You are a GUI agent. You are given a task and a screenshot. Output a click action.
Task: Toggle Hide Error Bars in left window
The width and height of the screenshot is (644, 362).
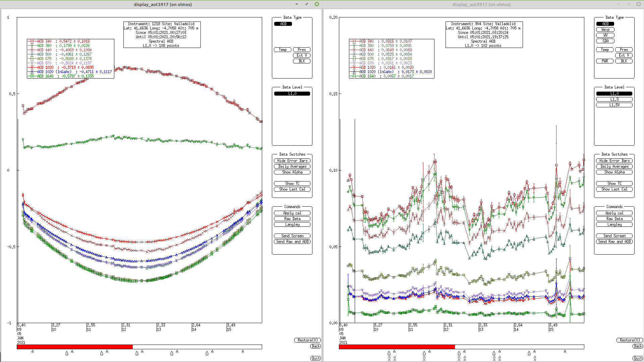[292, 161]
